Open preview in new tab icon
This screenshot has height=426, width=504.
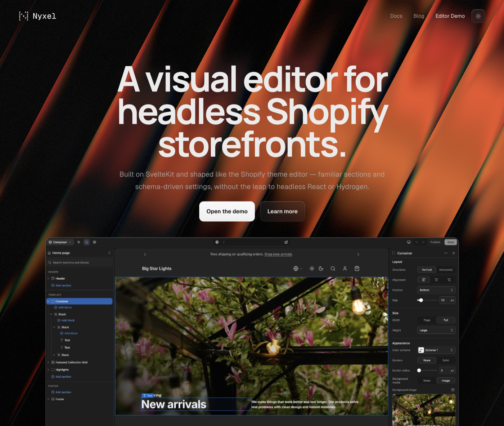click(286, 242)
